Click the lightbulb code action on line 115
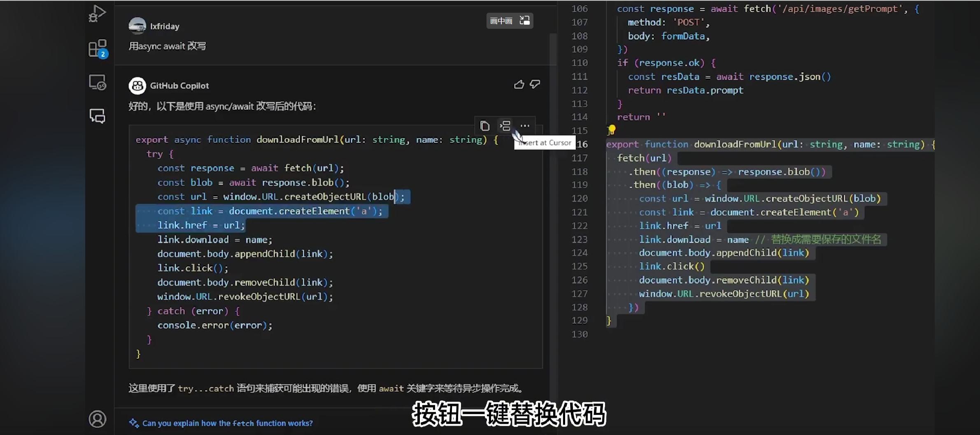Image resolution: width=980 pixels, height=435 pixels. pyautogui.click(x=612, y=130)
